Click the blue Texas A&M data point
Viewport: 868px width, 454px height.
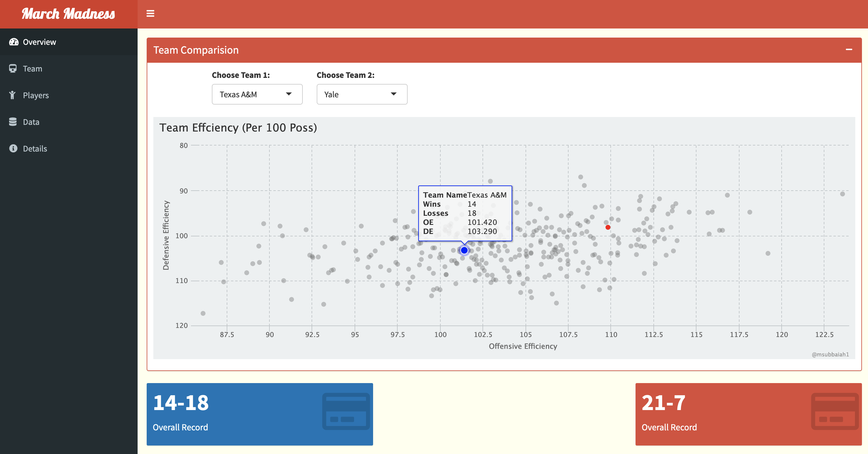464,250
